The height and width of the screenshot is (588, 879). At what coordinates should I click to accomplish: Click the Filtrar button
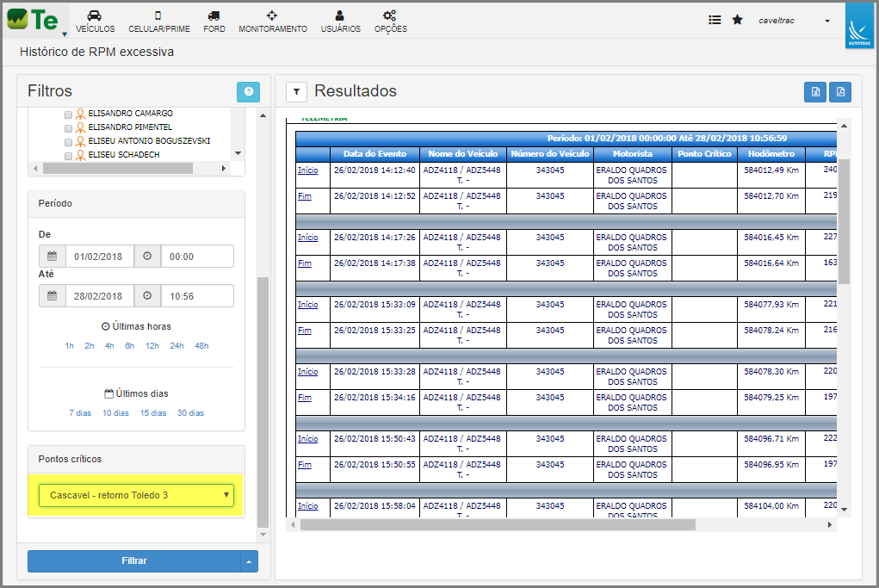(134, 561)
